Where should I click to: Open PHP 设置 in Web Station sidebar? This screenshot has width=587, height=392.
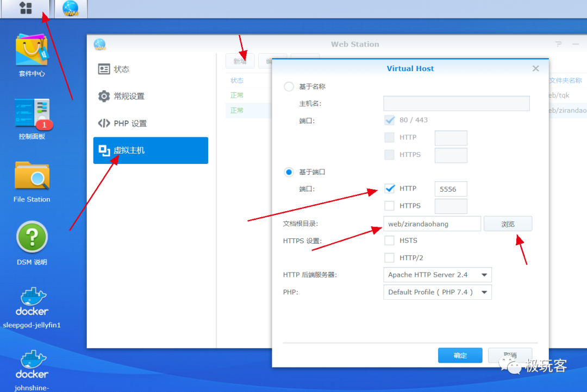pyautogui.click(x=151, y=123)
